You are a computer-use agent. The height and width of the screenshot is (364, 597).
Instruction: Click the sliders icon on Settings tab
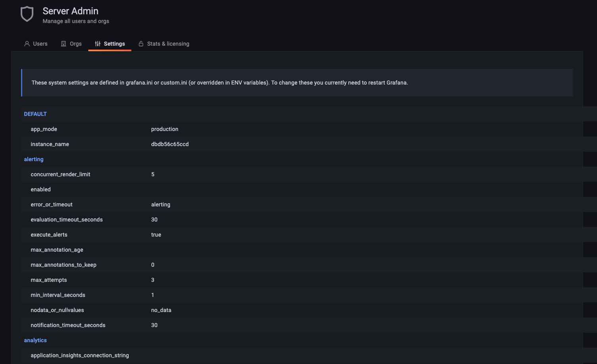coord(97,44)
